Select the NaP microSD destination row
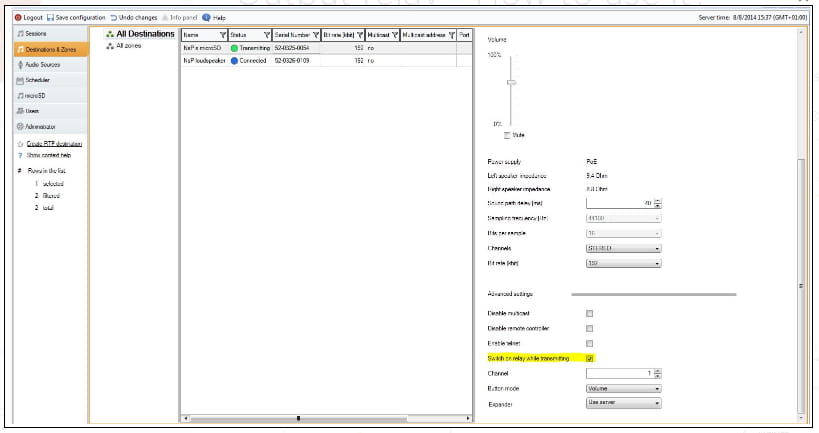This screenshot has width=819, height=433. click(326, 48)
